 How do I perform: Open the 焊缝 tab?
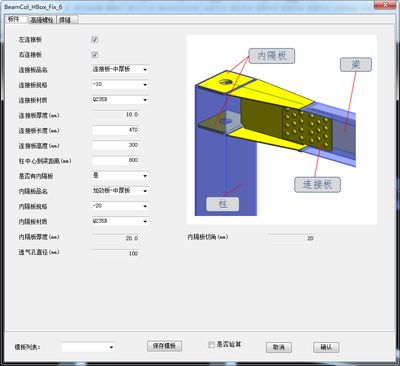tap(66, 20)
